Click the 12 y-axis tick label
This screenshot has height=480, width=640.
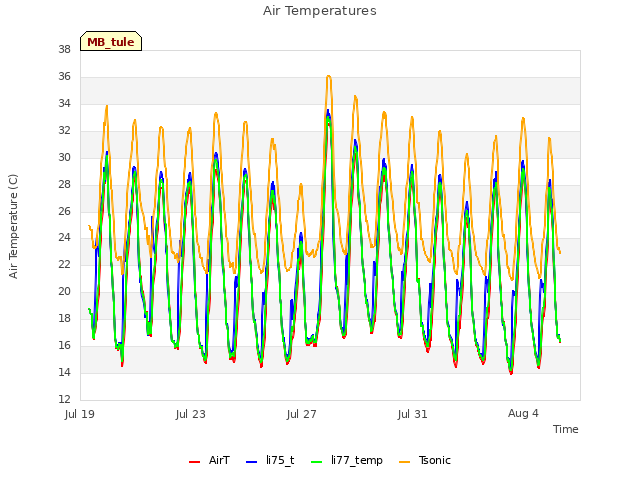pos(64,399)
